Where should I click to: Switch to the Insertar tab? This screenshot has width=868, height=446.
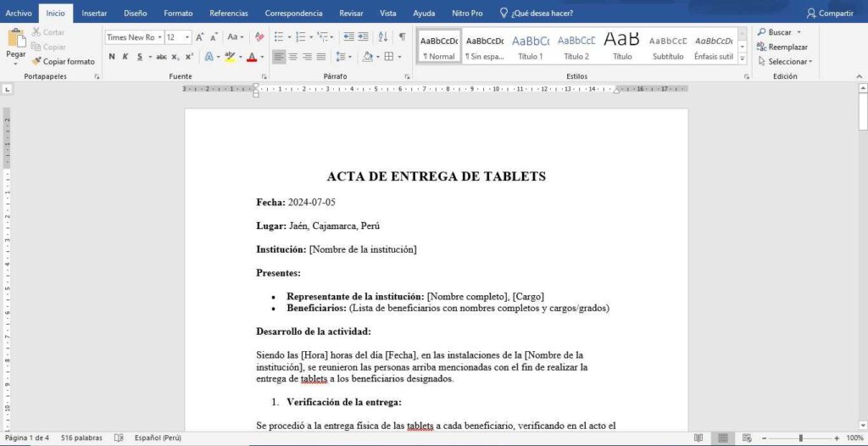[x=94, y=14]
